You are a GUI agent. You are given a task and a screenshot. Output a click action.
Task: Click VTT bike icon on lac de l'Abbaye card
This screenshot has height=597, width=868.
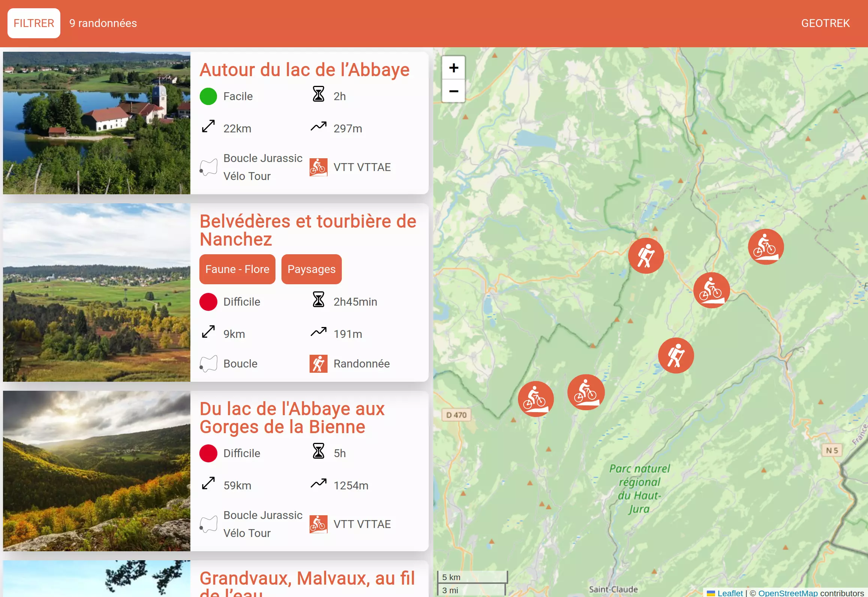[319, 167]
